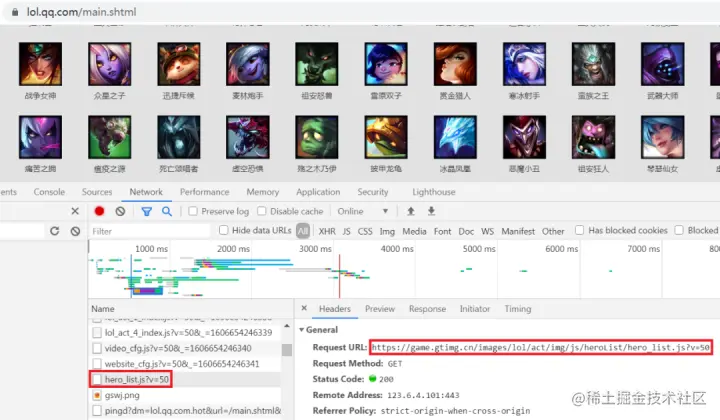Viewport: 720px width, 420px height.
Task: Clear the network log
Action: click(x=120, y=211)
